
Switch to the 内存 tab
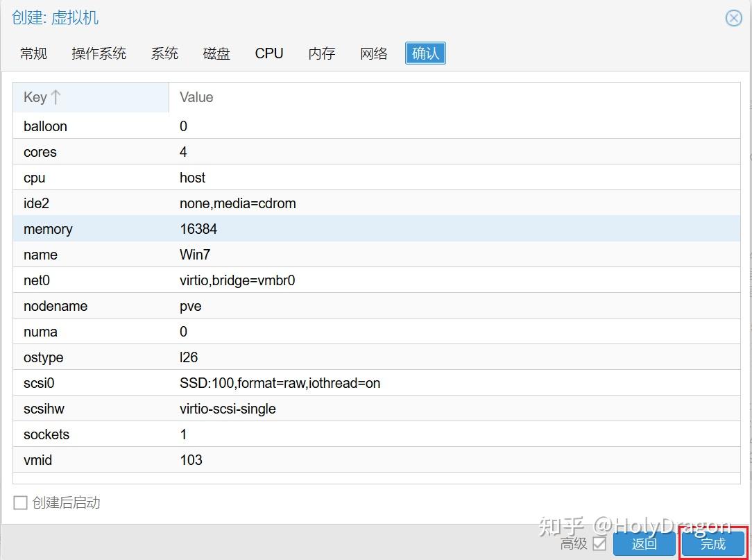tap(321, 53)
